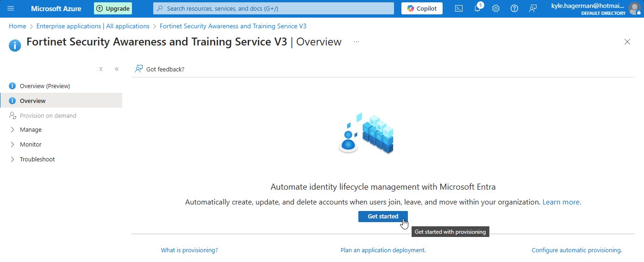The height and width of the screenshot is (262, 644).
Task: Launch Cloud Shell from top bar
Action: pos(459,8)
